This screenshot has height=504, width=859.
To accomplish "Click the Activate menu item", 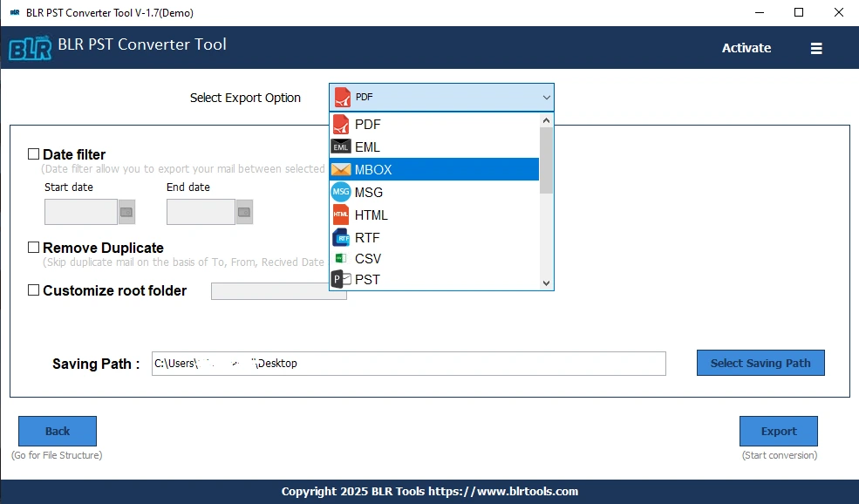I will coord(746,48).
